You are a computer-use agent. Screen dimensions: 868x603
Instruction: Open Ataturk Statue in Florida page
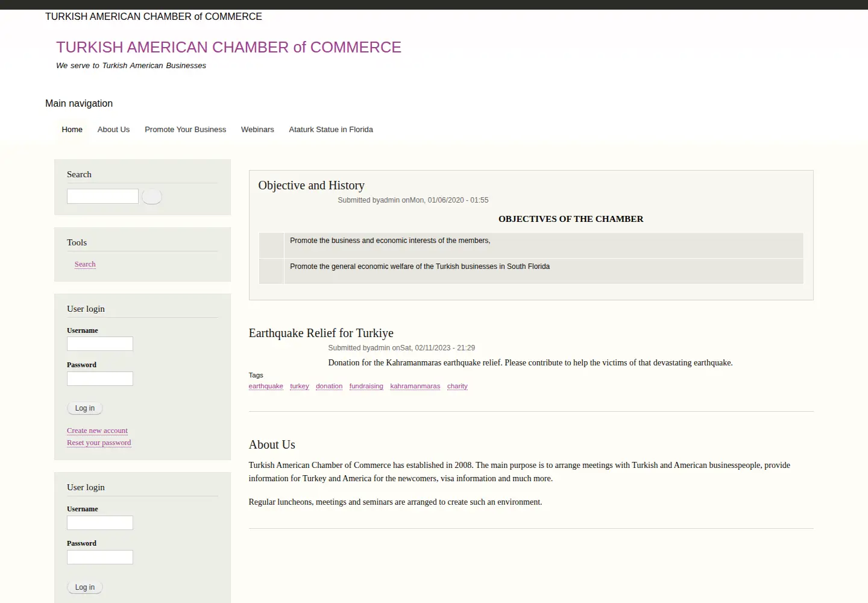(x=331, y=130)
